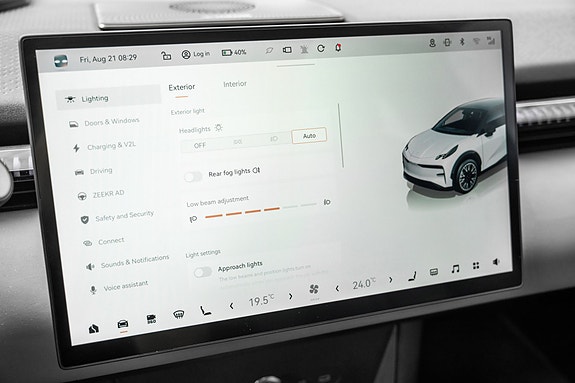Tap the ZEEKR app tile icon at top left
Screen dimensions: 575x383
click(x=61, y=61)
